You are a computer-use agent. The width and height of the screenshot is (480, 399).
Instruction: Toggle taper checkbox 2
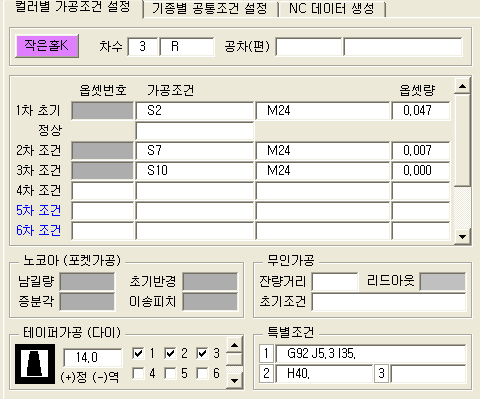click(x=170, y=353)
